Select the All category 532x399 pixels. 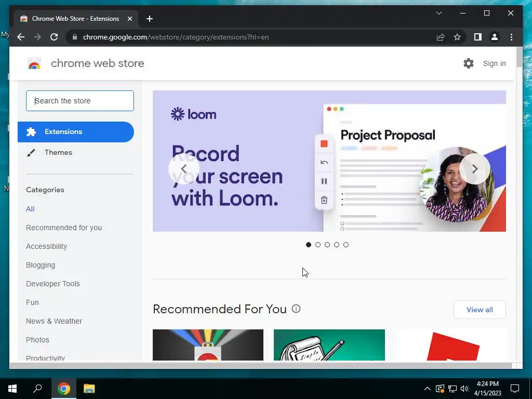30,209
